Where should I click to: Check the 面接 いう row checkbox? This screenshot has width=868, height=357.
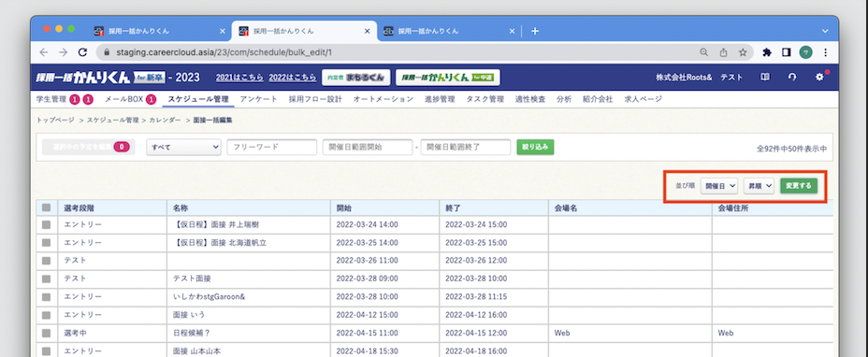47,315
